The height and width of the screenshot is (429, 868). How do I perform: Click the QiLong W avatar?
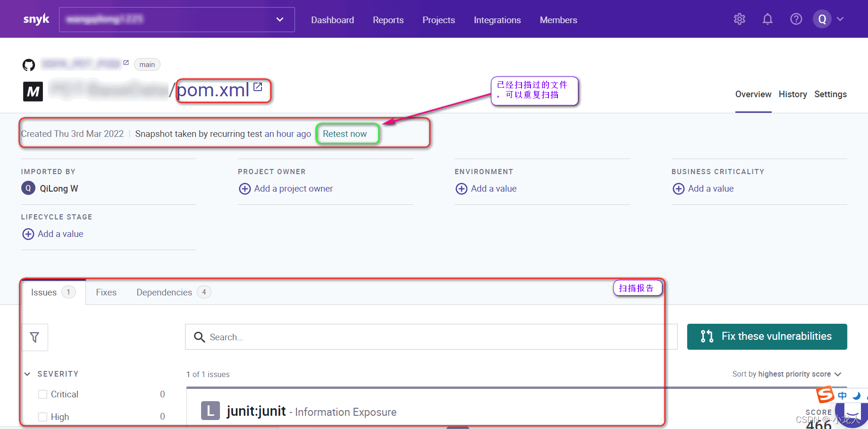[28, 188]
